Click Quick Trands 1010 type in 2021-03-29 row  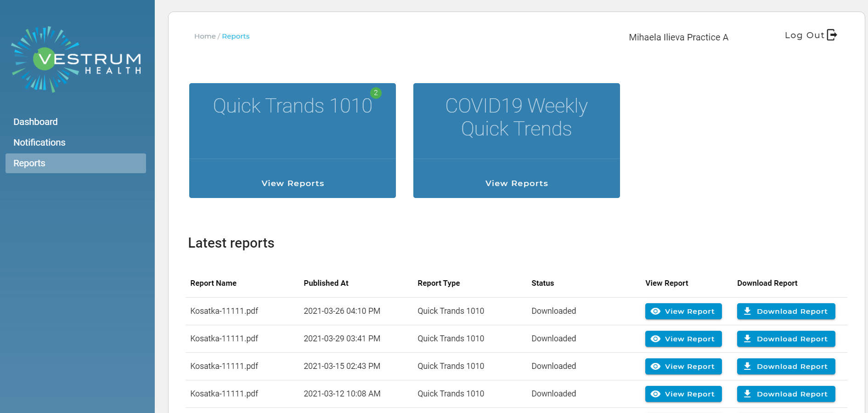click(451, 339)
